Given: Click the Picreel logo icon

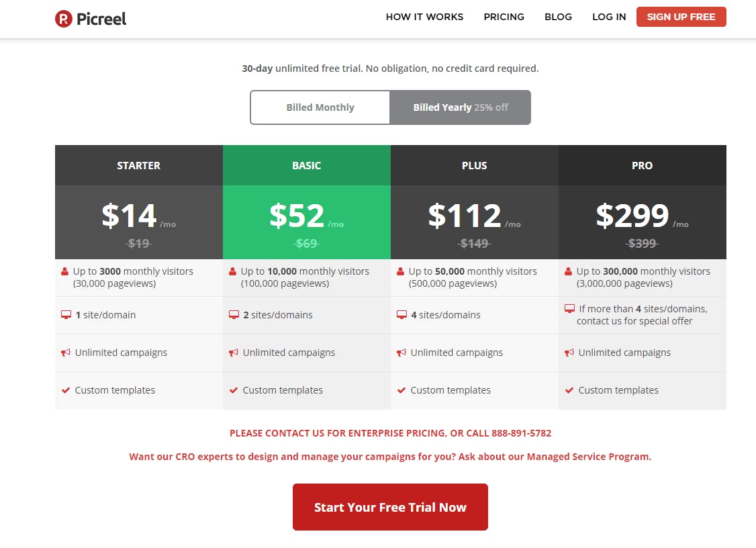Looking at the screenshot, I should point(64,19).
